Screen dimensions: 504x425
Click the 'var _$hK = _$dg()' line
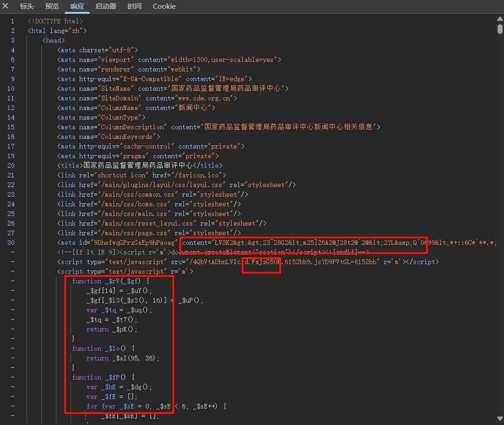(119, 387)
